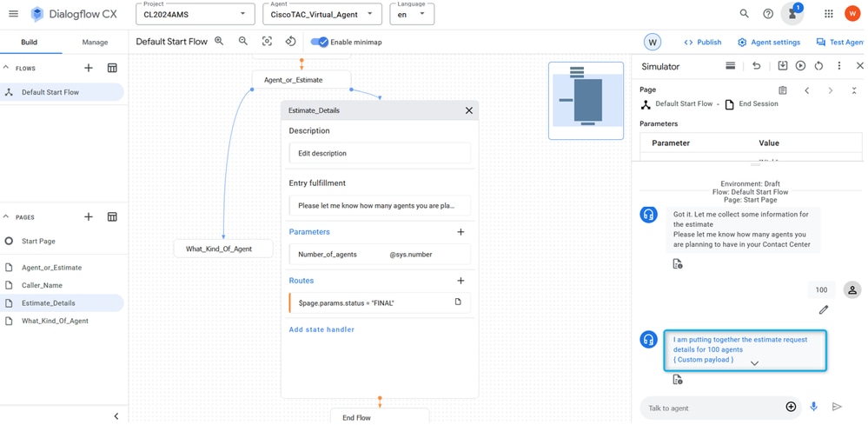The height and width of the screenshot is (425, 868).
Task: Open the $page.params.status FINAL route
Action: click(380, 302)
